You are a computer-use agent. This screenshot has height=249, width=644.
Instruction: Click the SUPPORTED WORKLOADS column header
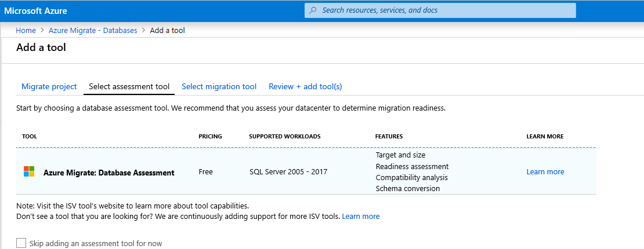point(284,137)
